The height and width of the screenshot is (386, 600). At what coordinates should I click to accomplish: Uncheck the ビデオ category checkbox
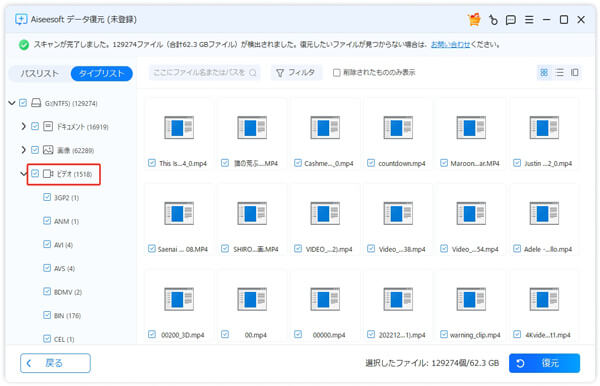[x=35, y=174]
